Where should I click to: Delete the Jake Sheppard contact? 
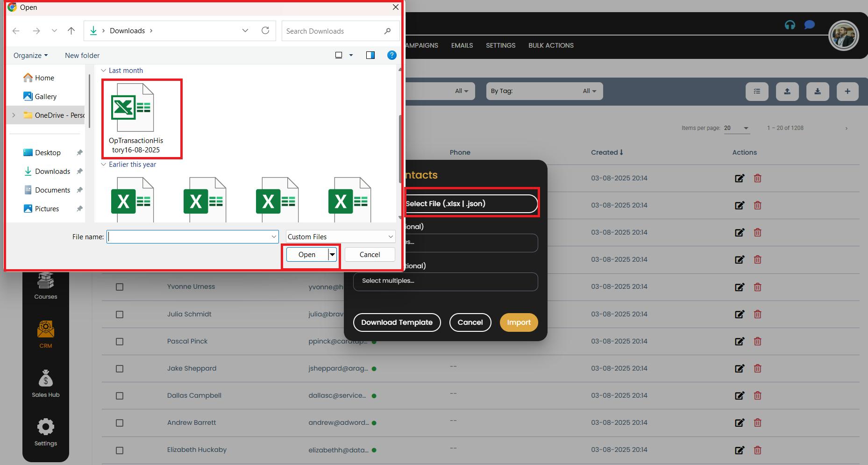(758, 369)
